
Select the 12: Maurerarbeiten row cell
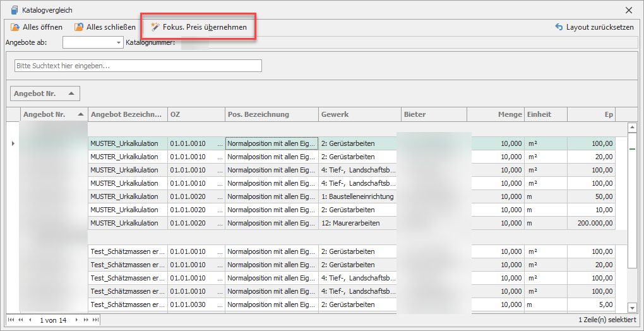click(359, 223)
